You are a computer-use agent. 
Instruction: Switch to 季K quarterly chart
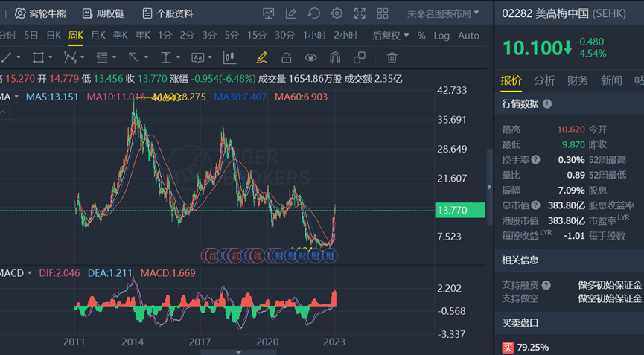[120, 36]
